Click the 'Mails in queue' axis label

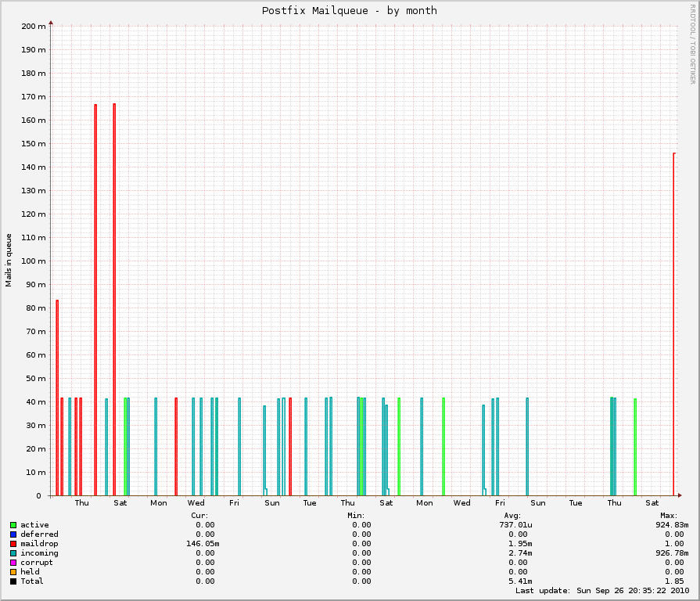click(9, 261)
